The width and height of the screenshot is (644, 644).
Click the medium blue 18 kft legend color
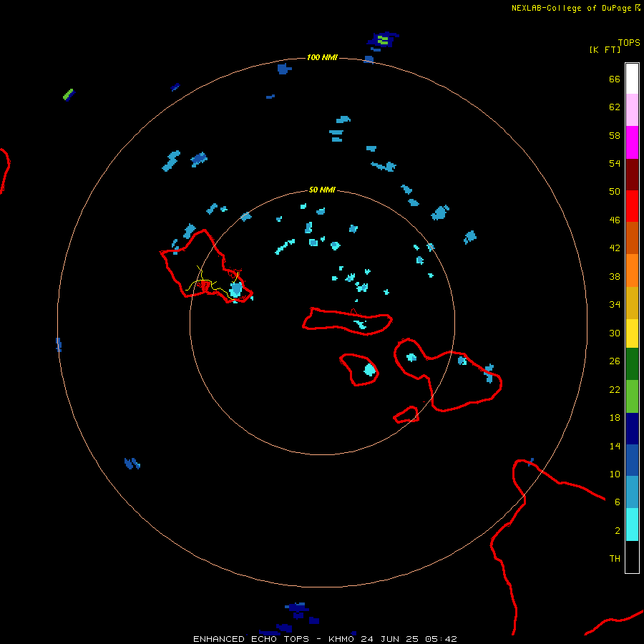[x=632, y=460]
